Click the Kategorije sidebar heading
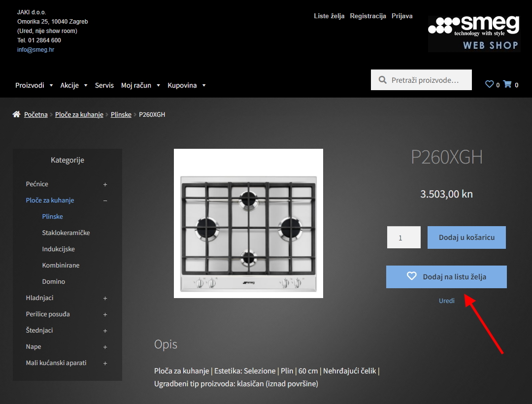This screenshot has height=404, width=532. 67,160
